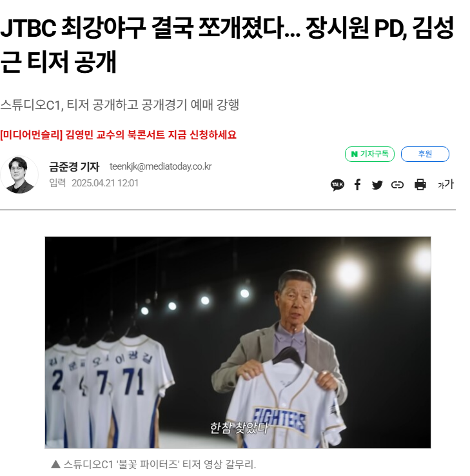Click the 기자구독 subscribe button
The image size is (470, 476).
pos(369,154)
